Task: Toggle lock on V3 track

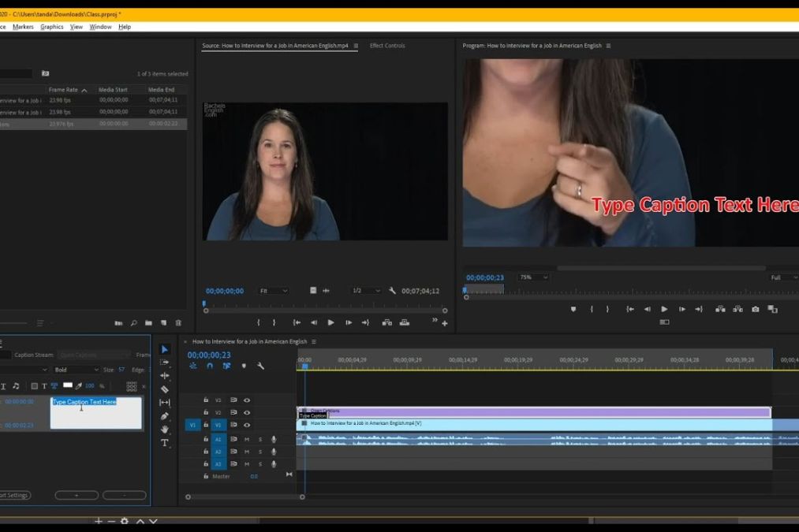Action: click(x=206, y=400)
